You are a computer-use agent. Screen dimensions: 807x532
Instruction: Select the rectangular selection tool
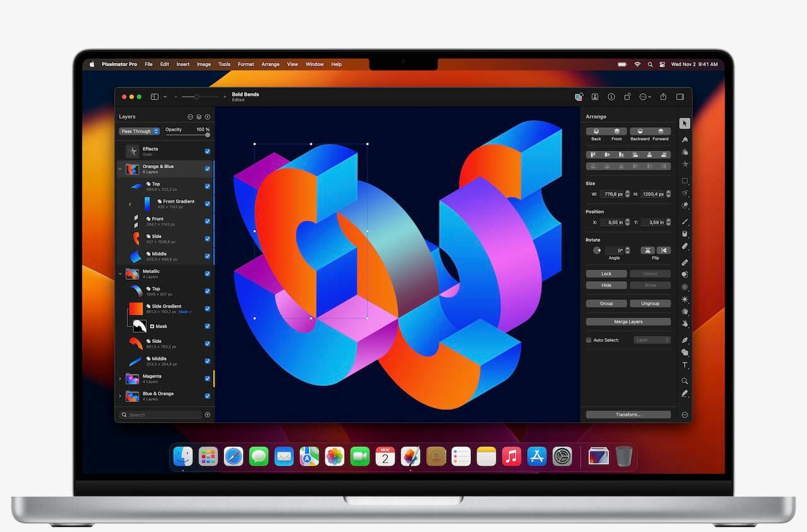coord(685,181)
